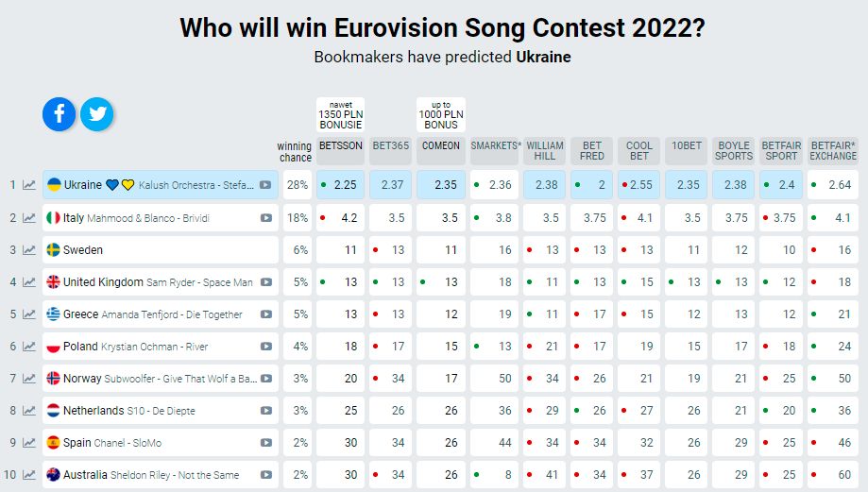Play Norway's Subwoolfer song video
Image resolution: width=868 pixels, height=492 pixels.
(x=266, y=379)
